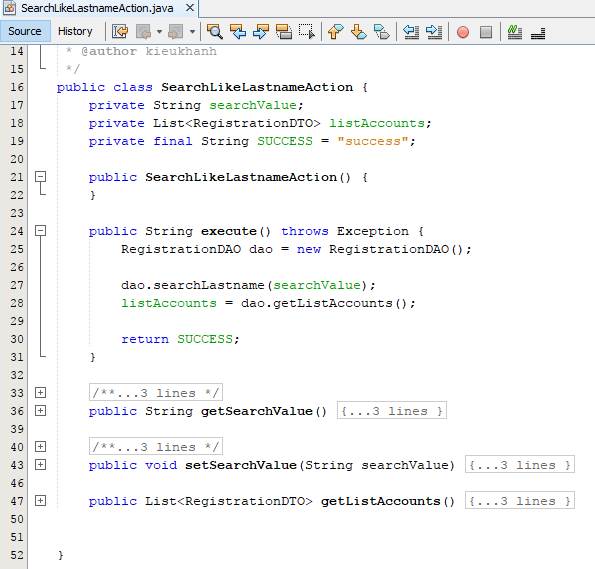Screen dimensions: 595x569
Task: Toggle Highlight Search icon
Action: [284, 32]
